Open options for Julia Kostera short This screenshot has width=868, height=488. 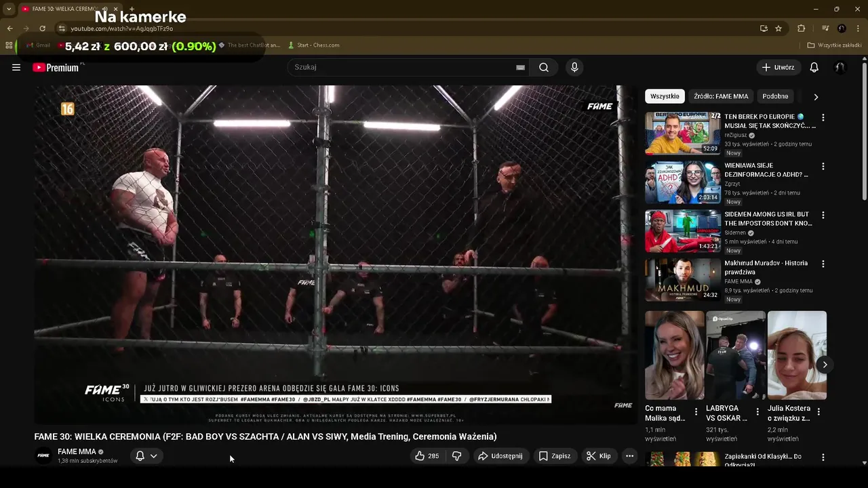coord(818,411)
